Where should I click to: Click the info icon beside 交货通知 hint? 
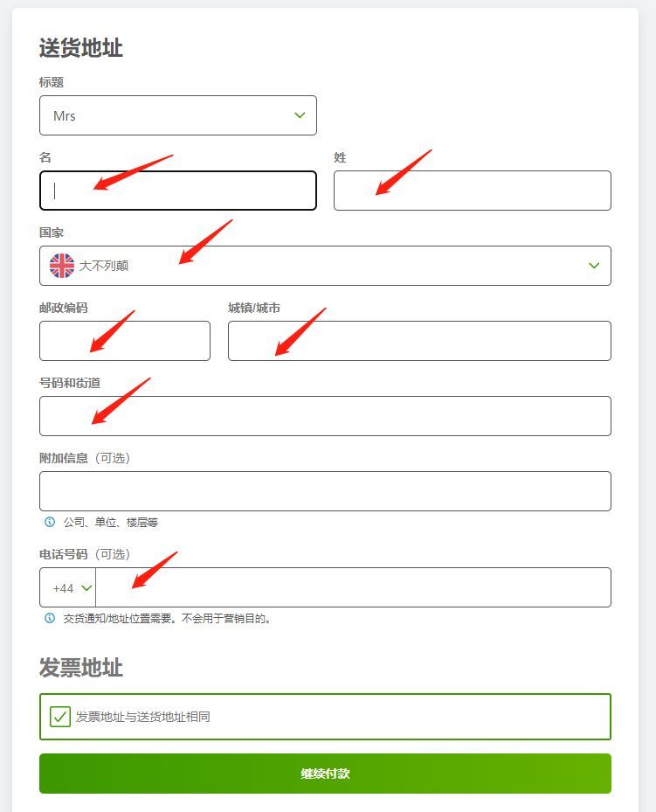(x=50, y=618)
